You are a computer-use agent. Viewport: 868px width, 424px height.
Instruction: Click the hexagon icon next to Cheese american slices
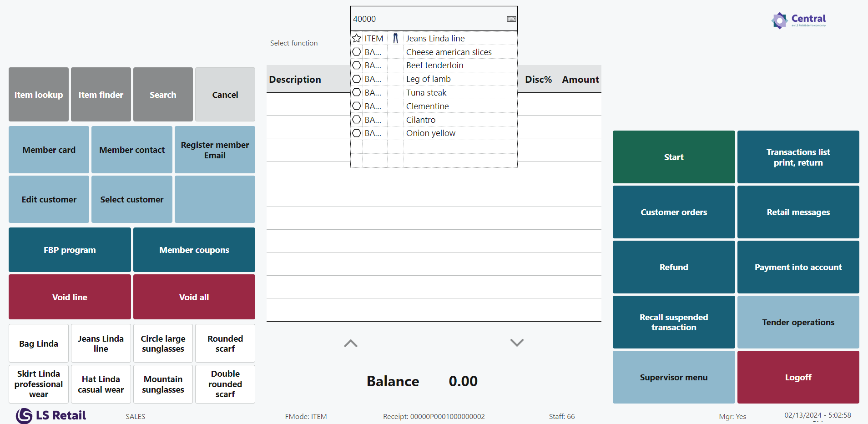(x=357, y=52)
